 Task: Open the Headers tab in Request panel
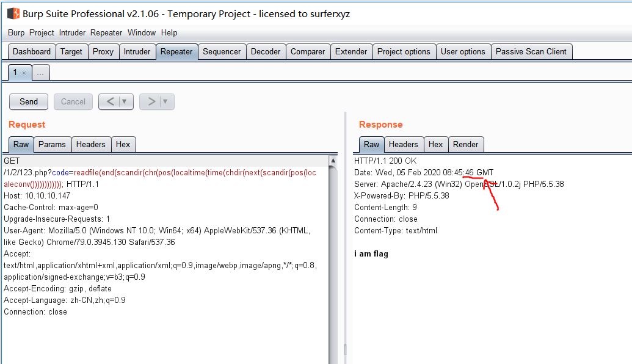tap(91, 144)
